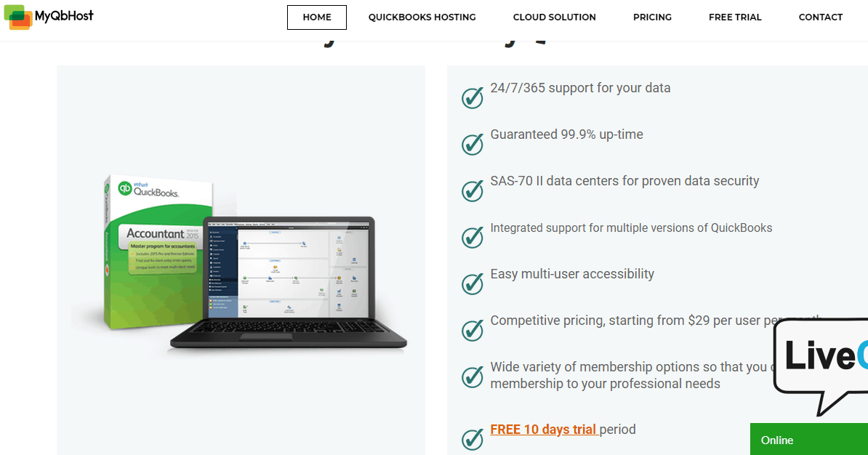The image size is (868, 455).
Task: Click checkmark icon beside Easy multi-user accessibility
Action: pos(473,283)
